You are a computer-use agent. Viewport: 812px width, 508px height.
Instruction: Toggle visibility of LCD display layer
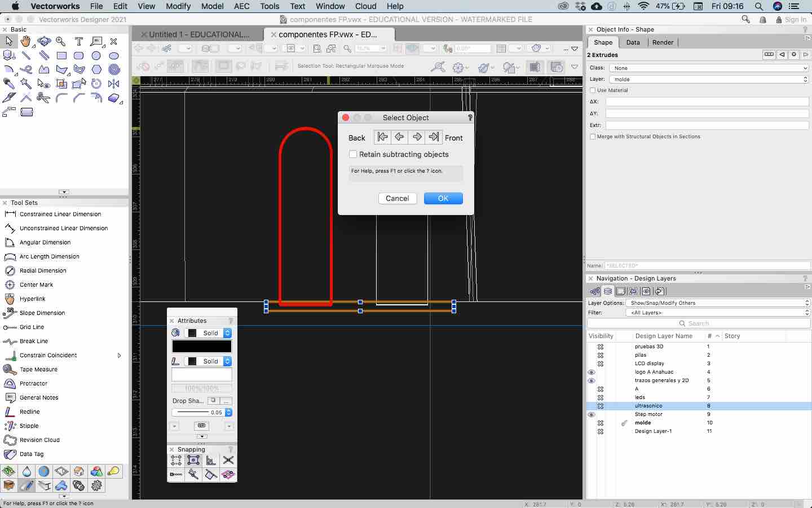(x=601, y=364)
